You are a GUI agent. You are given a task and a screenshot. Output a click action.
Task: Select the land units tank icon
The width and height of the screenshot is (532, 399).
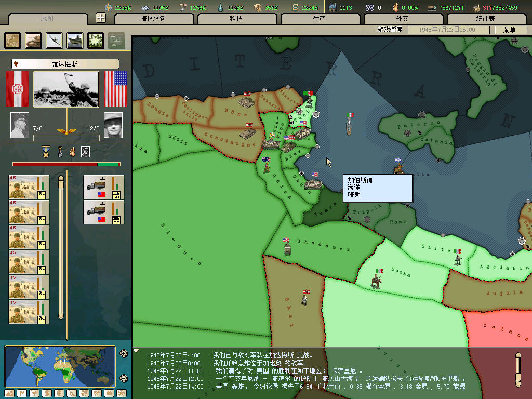pyautogui.click(x=33, y=41)
